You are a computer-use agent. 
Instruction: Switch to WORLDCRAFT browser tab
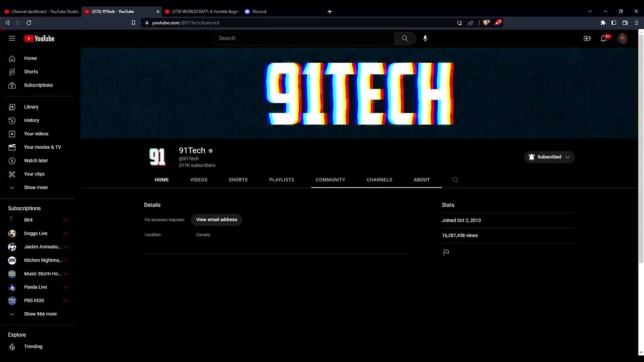click(x=202, y=11)
